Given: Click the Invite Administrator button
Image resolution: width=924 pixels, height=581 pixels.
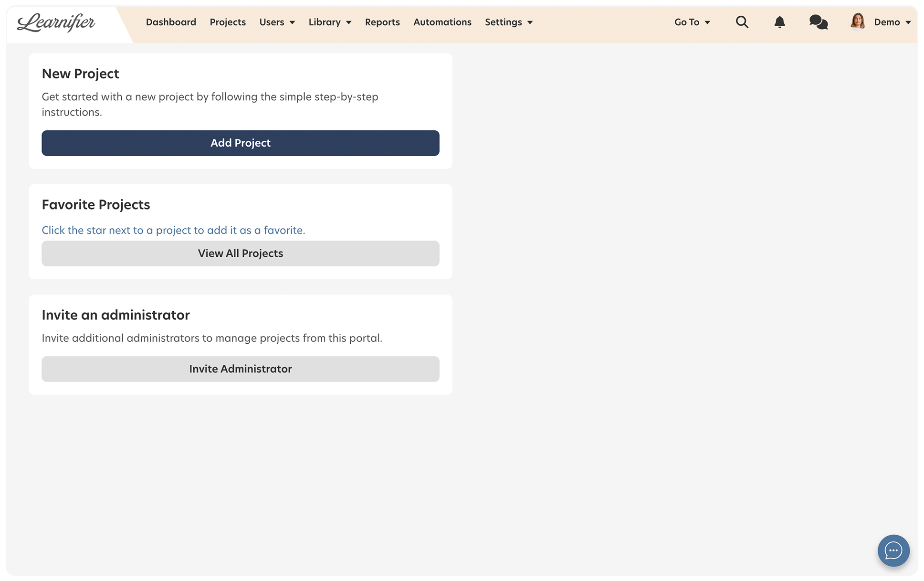Looking at the screenshot, I should point(241,369).
